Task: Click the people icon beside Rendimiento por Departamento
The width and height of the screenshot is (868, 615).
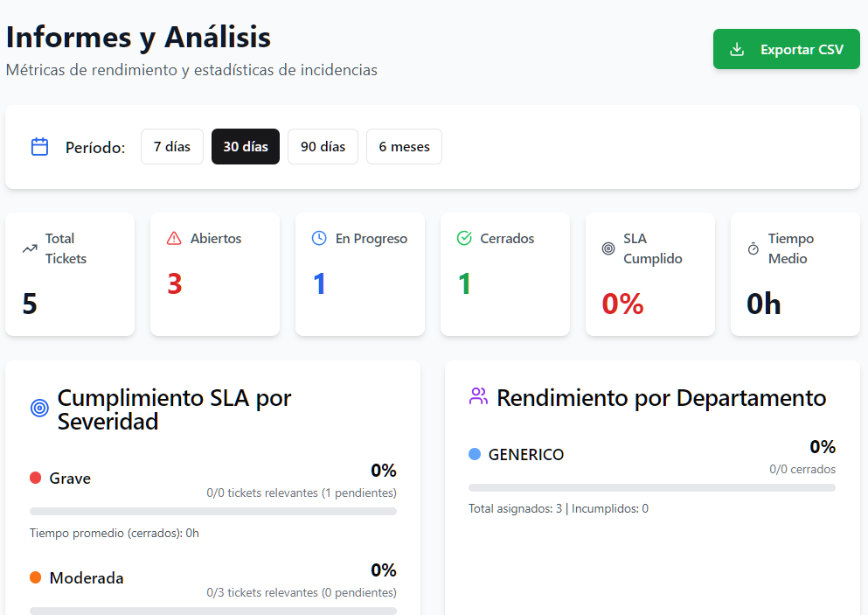Action: point(478,396)
